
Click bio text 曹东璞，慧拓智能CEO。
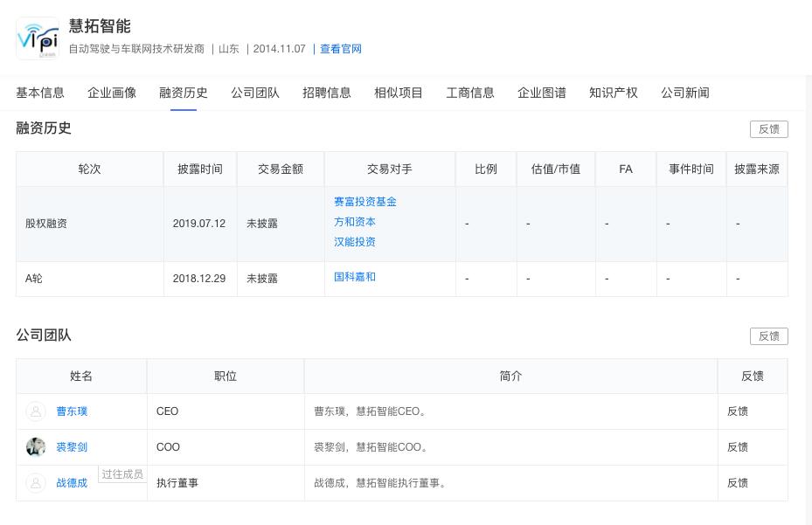(x=370, y=411)
